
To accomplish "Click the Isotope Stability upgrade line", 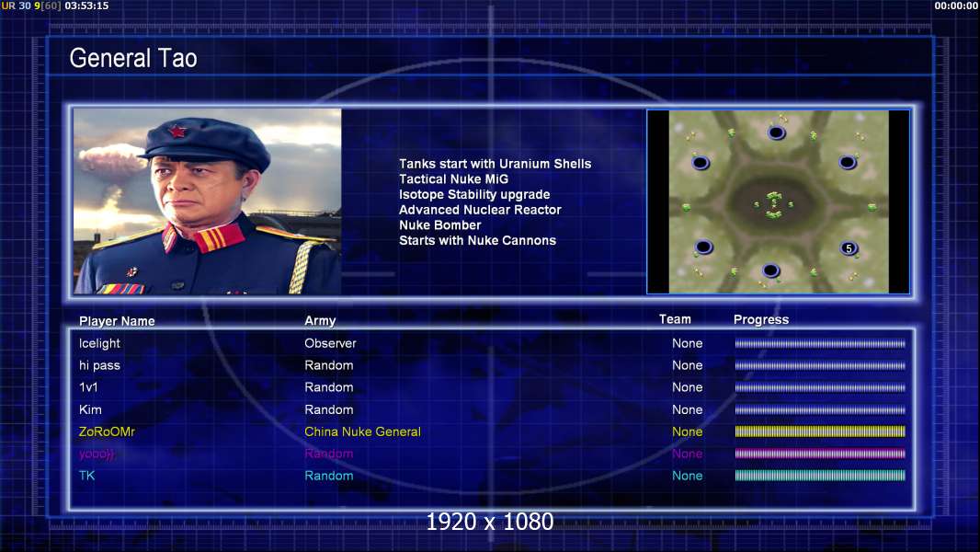I will (x=474, y=194).
